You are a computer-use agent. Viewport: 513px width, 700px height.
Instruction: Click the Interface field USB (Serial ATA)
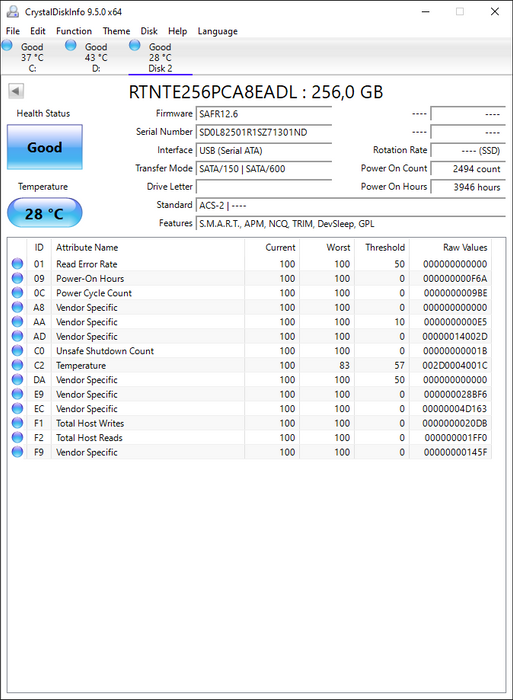263,150
